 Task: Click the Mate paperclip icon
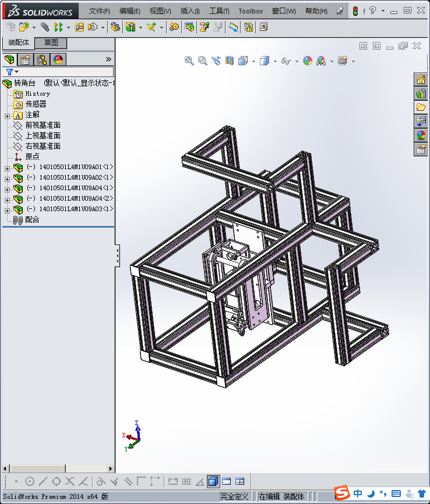click(45, 27)
